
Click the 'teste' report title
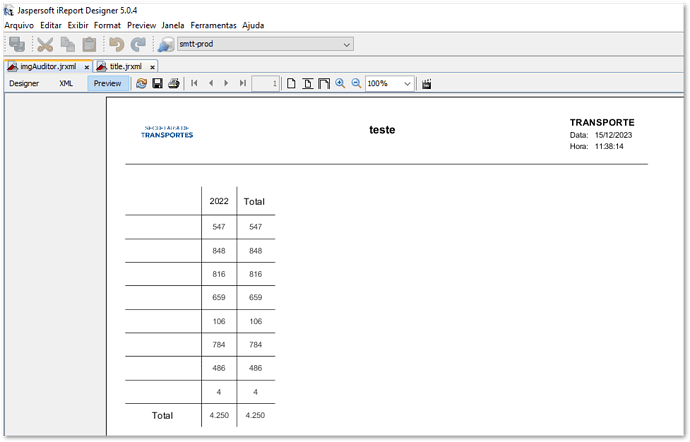click(x=382, y=130)
